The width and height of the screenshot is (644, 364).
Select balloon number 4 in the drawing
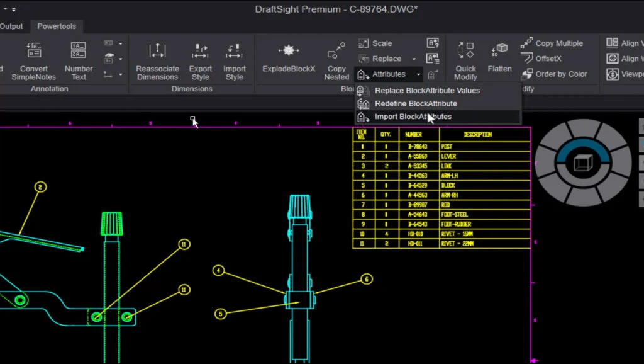tap(218, 270)
